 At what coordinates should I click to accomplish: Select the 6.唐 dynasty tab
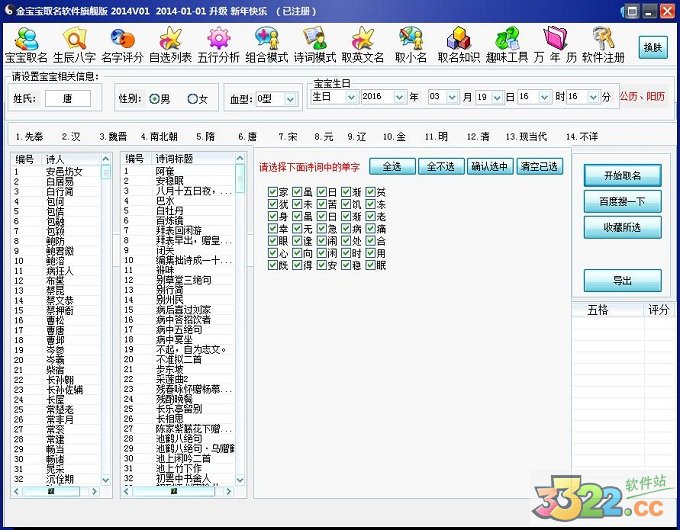[x=247, y=137]
